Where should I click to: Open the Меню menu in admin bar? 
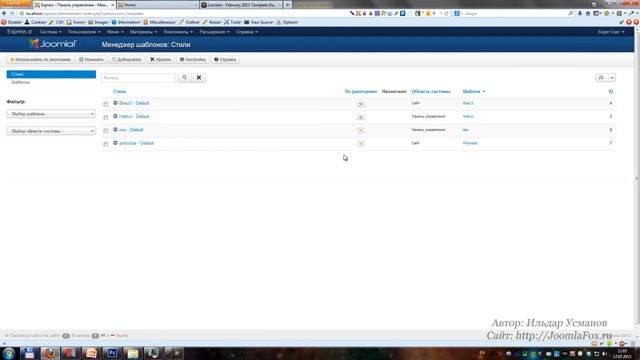pyautogui.click(x=115, y=32)
